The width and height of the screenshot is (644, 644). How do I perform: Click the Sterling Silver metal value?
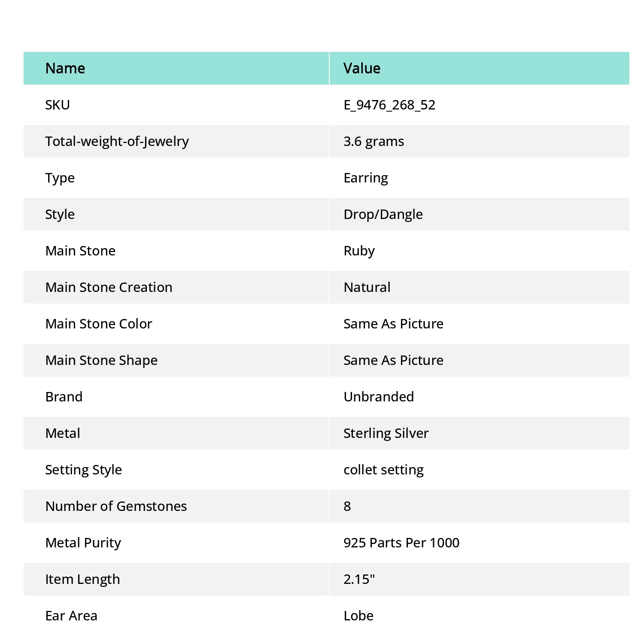(x=386, y=433)
